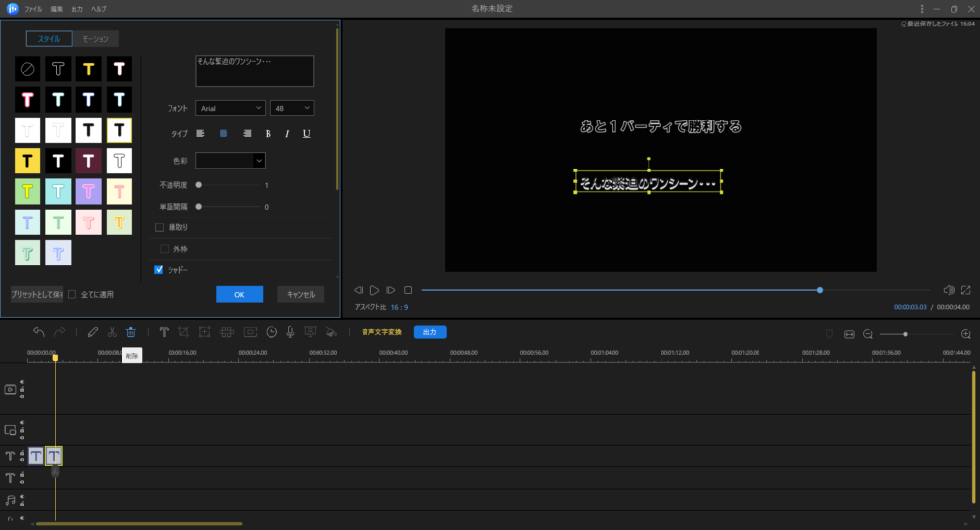
Task: Toggle bold text formatting
Action: [x=269, y=134]
